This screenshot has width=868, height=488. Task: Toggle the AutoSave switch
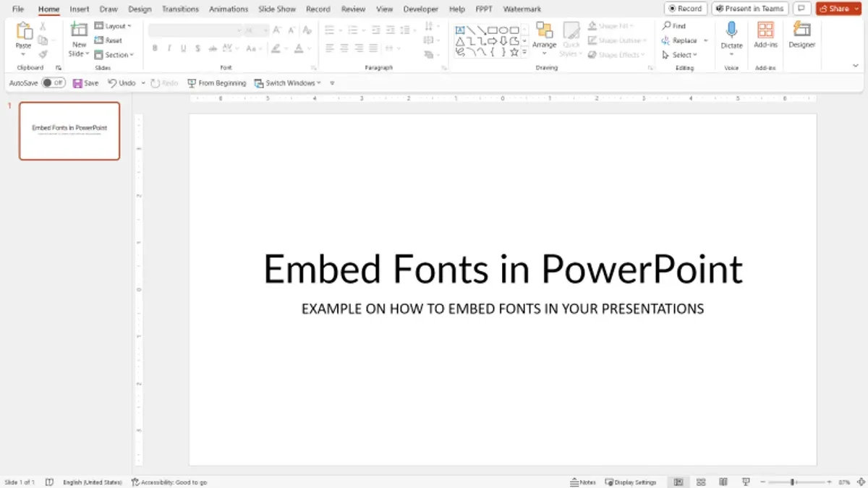coord(53,83)
